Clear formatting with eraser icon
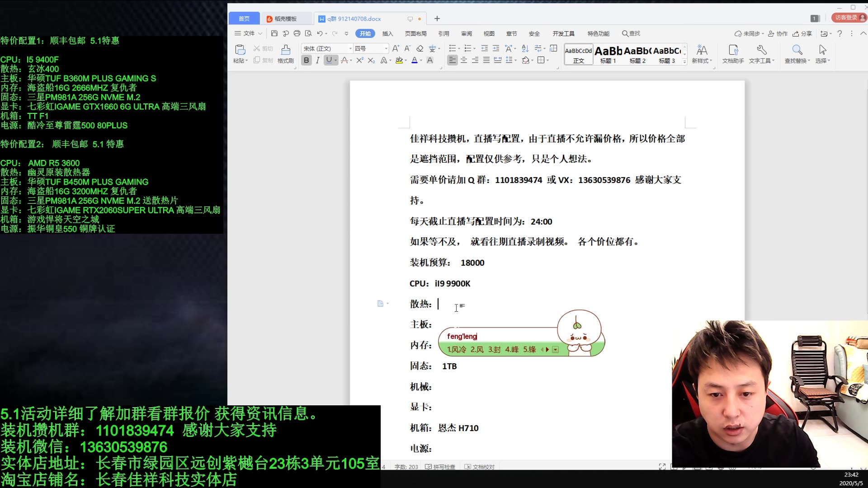The image size is (868, 488). [x=420, y=48]
